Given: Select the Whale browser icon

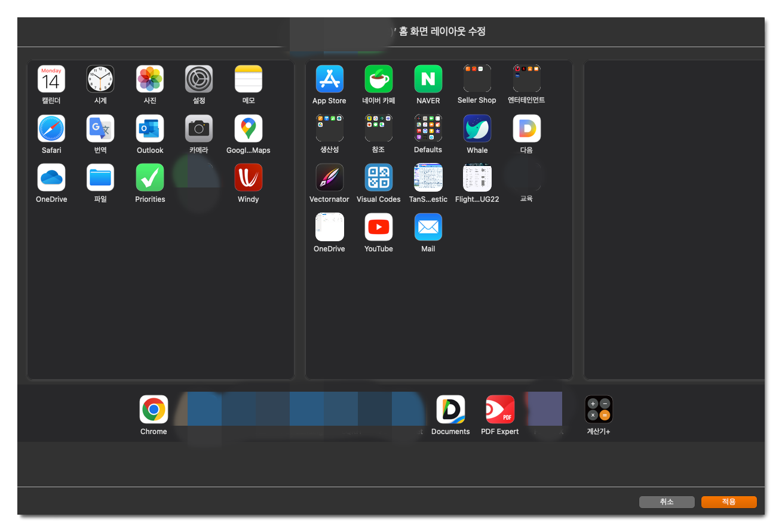Looking at the screenshot, I should click(x=477, y=128).
